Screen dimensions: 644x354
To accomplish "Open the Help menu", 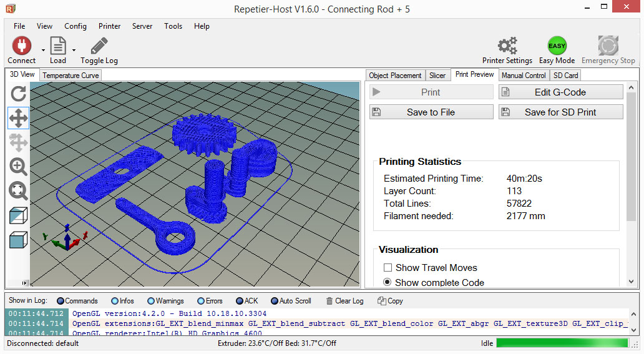I will pos(202,26).
